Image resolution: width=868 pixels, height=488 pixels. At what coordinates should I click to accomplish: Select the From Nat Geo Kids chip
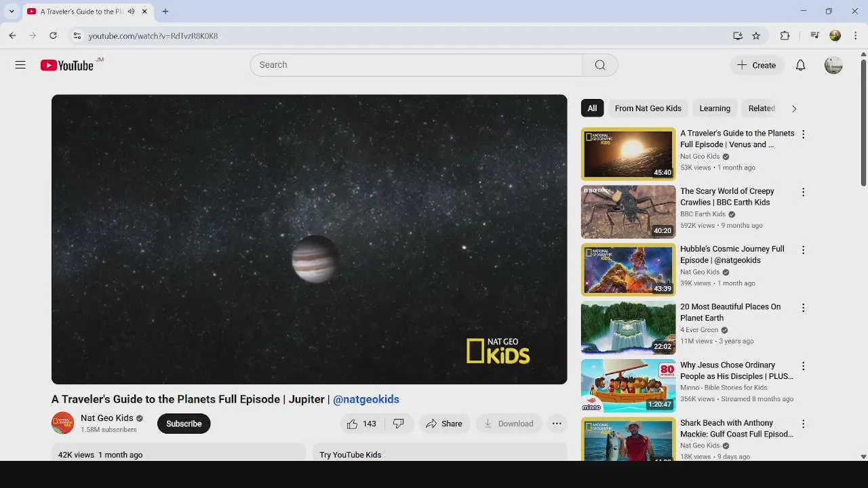click(648, 108)
